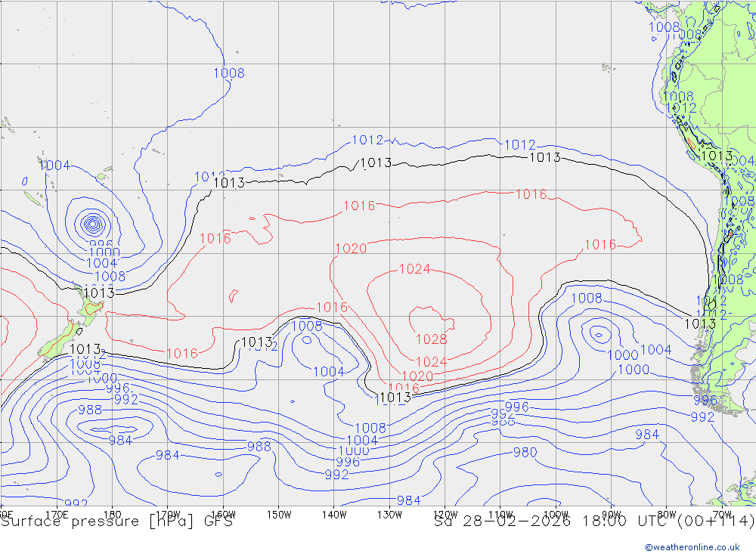Select the 100W longitude axis label

pyautogui.click(x=556, y=515)
